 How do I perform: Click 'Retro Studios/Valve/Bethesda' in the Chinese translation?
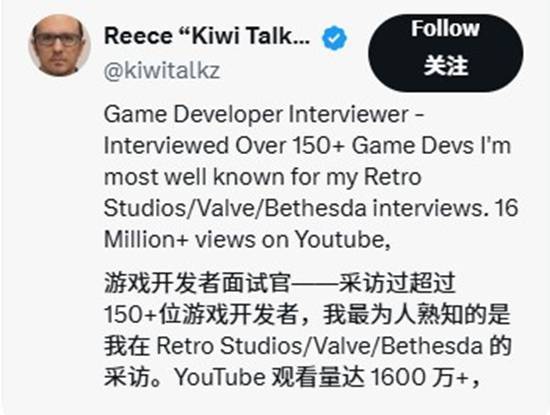click(319, 346)
